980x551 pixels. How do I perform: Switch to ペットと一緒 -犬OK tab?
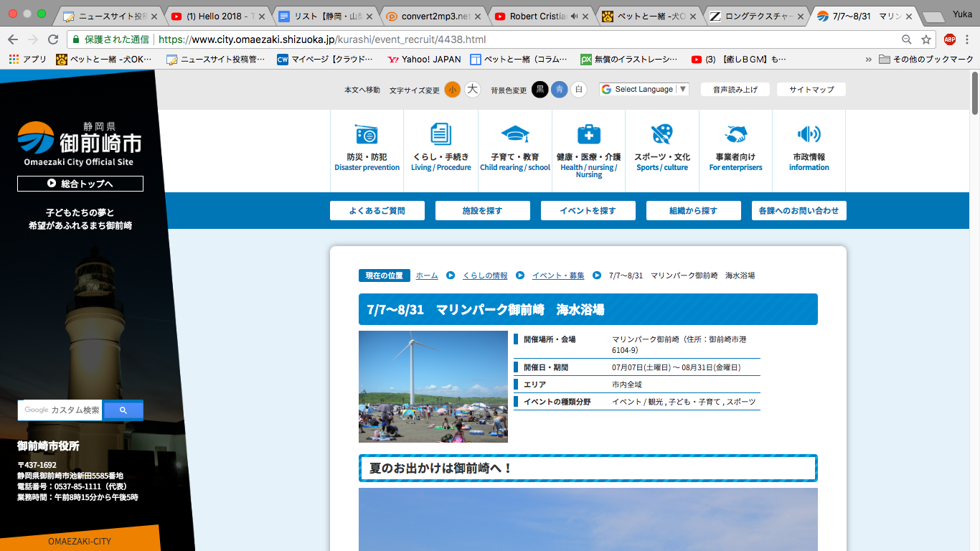pyautogui.click(x=649, y=16)
